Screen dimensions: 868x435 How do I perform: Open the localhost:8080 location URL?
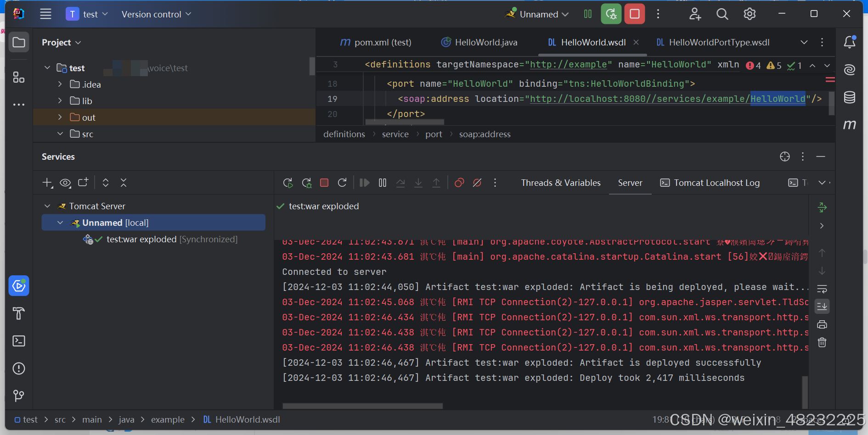point(667,99)
